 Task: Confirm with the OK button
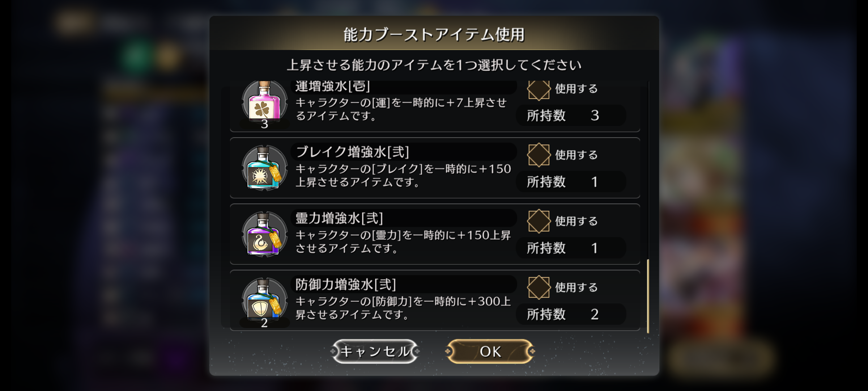tap(490, 351)
